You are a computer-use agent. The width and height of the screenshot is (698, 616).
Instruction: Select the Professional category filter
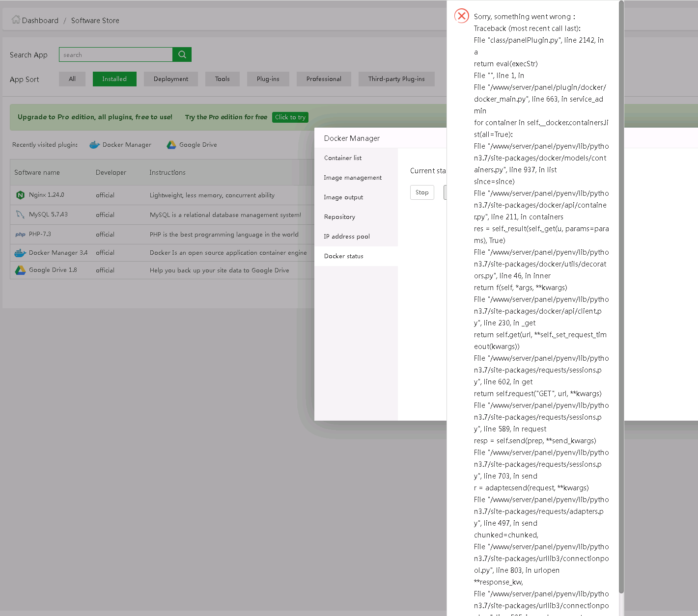(324, 79)
